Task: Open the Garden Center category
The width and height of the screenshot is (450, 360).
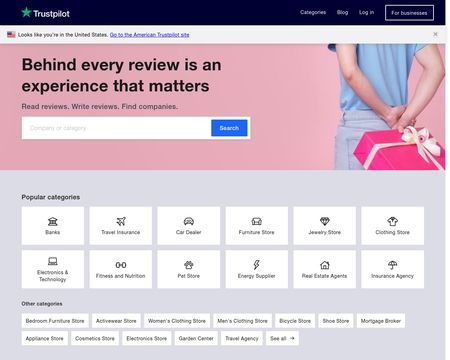Action: pos(196,338)
